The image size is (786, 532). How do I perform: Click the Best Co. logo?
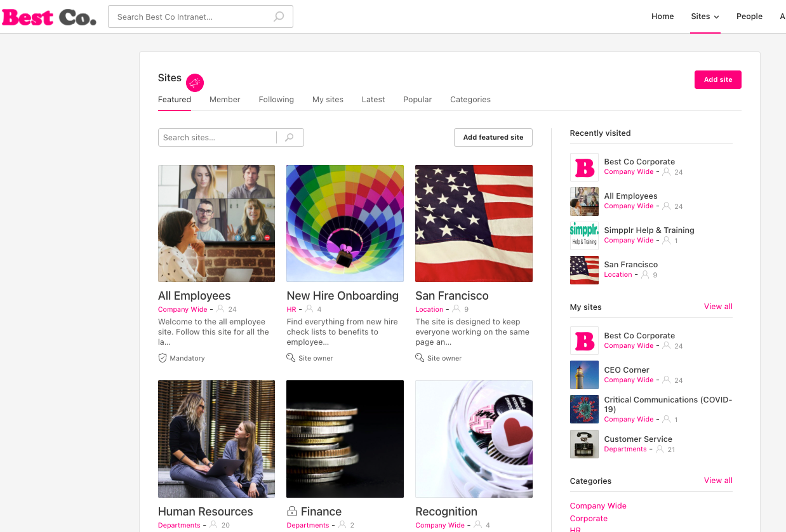point(50,17)
